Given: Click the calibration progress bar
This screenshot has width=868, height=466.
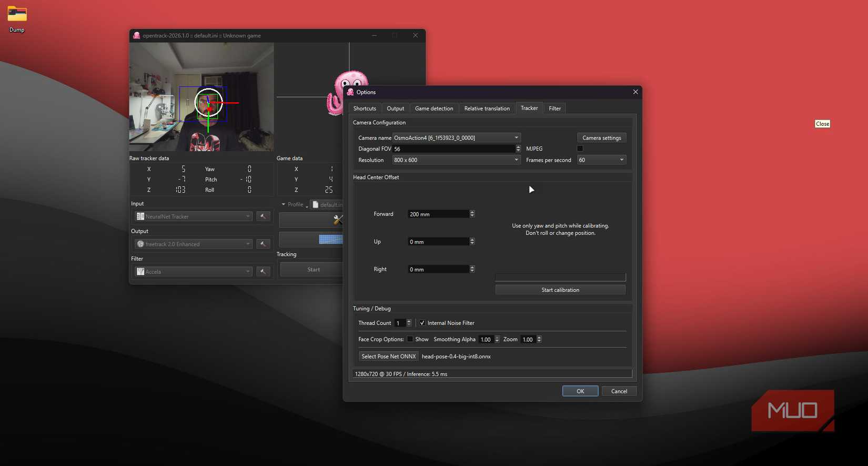Looking at the screenshot, I should pos(560,277).
